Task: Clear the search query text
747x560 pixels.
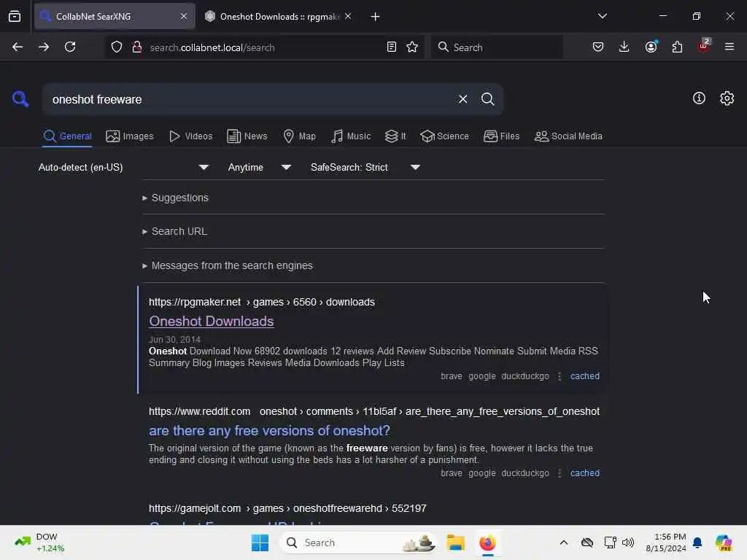Action: tap(462, 99)
